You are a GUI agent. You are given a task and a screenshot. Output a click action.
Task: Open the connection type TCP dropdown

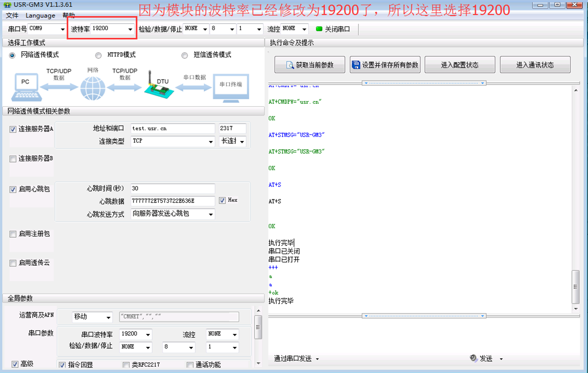pos(211,142)
